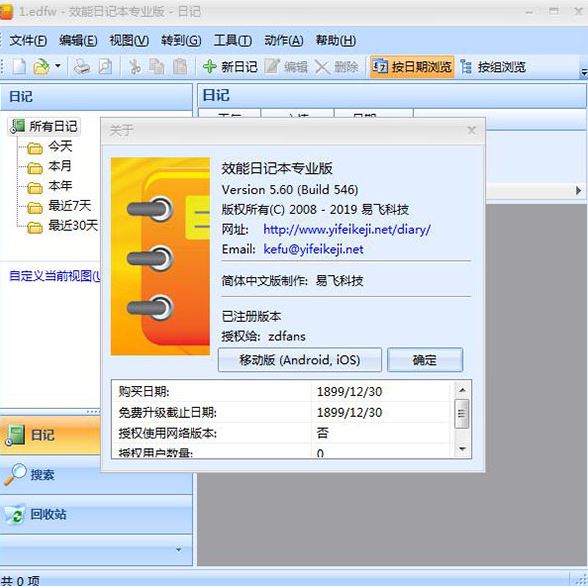The image size is (588, 586).
Task: Click the 日记 header of the right pane
Action: click(392, 95)
